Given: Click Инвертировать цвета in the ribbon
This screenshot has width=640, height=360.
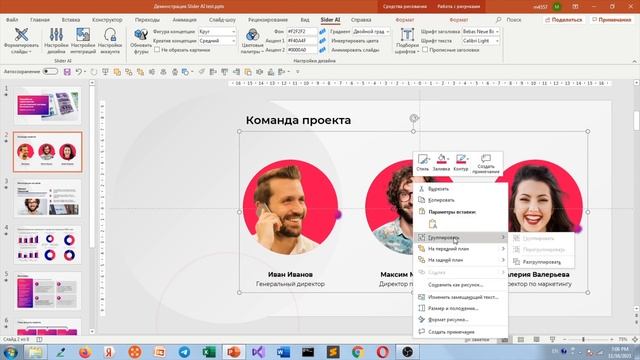Looking at the screenshot, I should pos(355,41).
